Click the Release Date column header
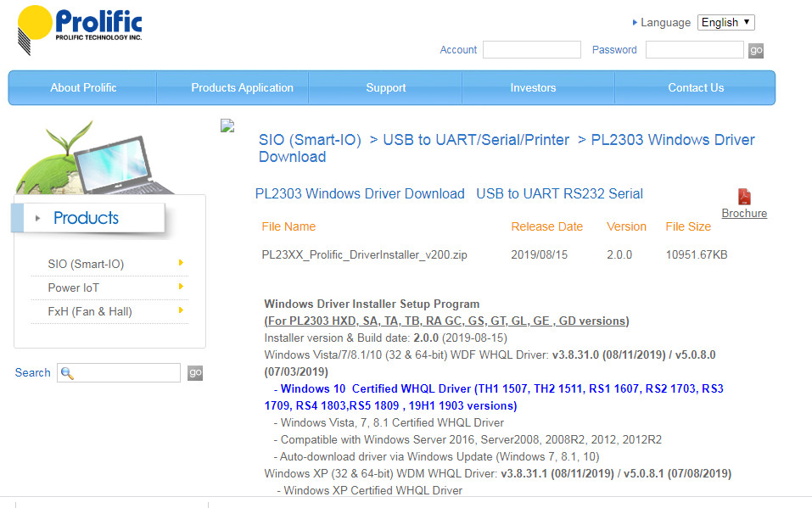This screenshot has width=812, height=508. tap(547, 226)
